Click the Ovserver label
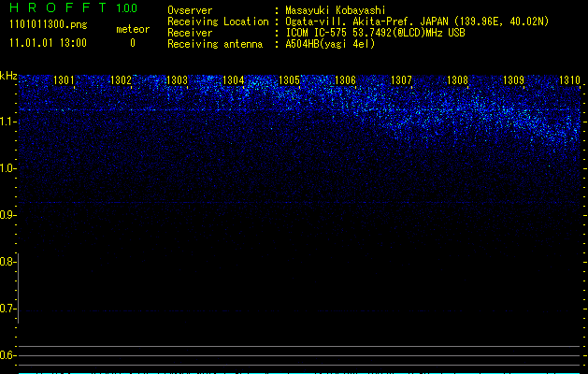 click(190, 10)
